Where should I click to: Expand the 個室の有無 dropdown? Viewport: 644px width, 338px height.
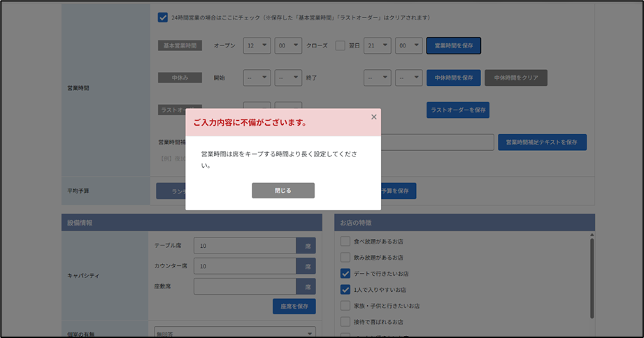click(x=234, y=333)
